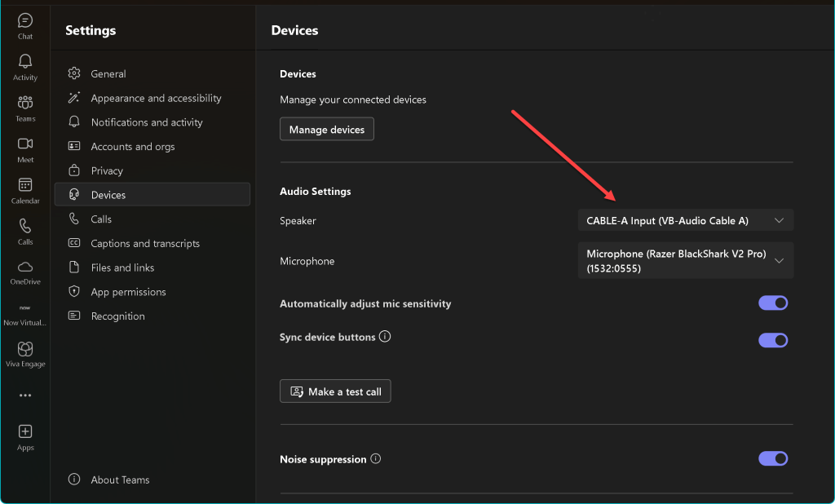Click the Files and links document icon

pos(74,267)
